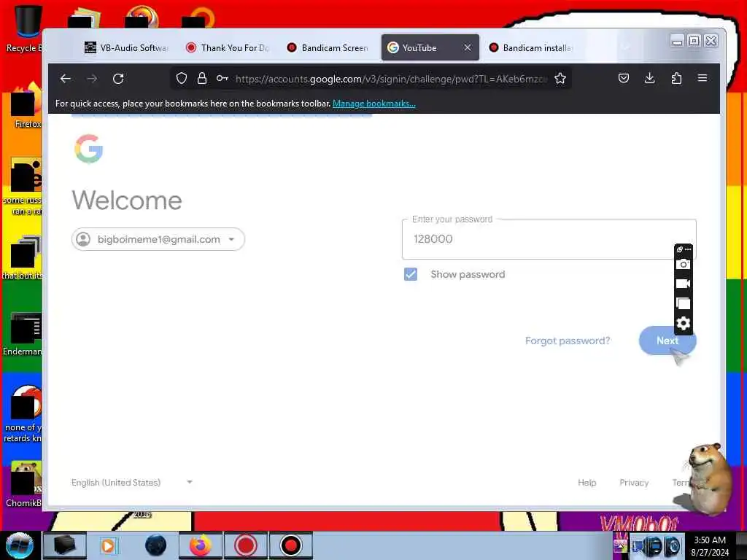
Task: Switch to the Bandicam installa tab
Action: pos(531,47)
